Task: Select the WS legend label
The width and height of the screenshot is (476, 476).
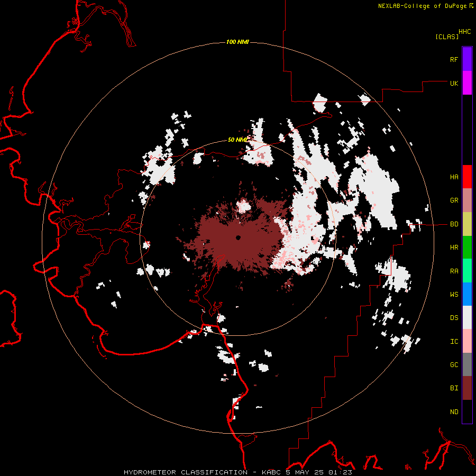Action: click(x=454, y=294)
